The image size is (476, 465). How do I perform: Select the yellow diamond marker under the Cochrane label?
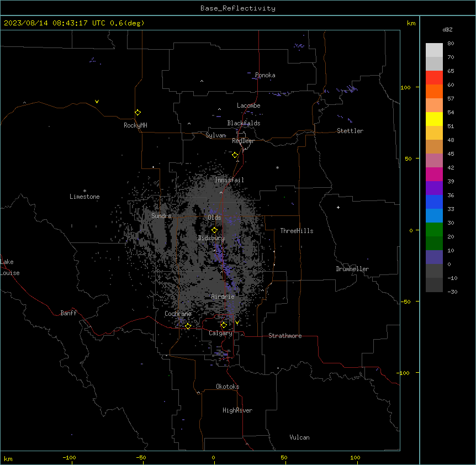click(188, 326)
